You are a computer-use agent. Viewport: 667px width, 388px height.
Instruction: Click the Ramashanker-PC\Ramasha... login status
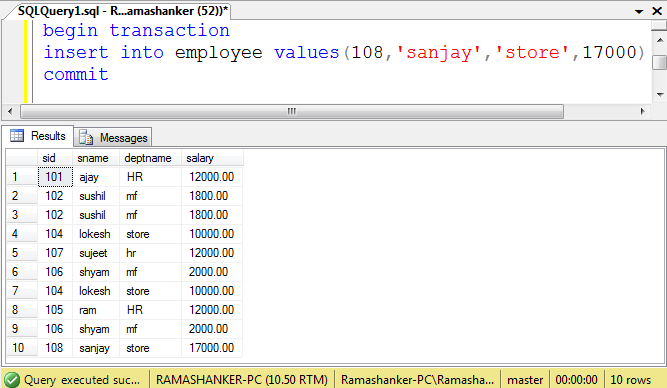pos(417,379)
